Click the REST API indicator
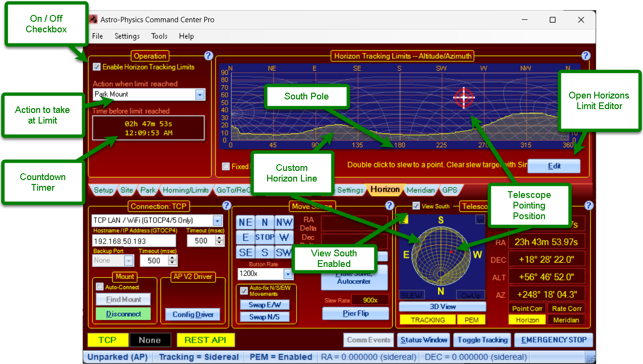Image resolution: width=643 pixels, height=364 pixels. (205, 340)
